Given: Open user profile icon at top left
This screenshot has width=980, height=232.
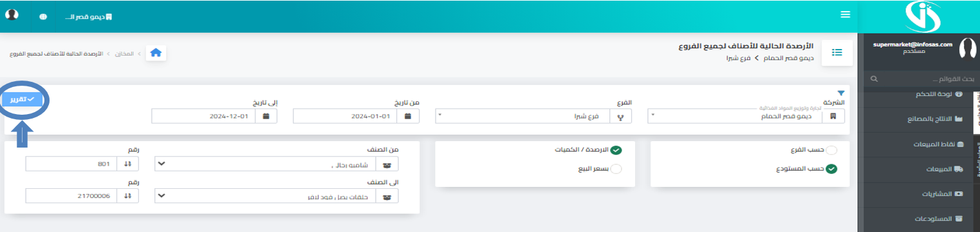Looking at the screenshot, I should [12, 15].
